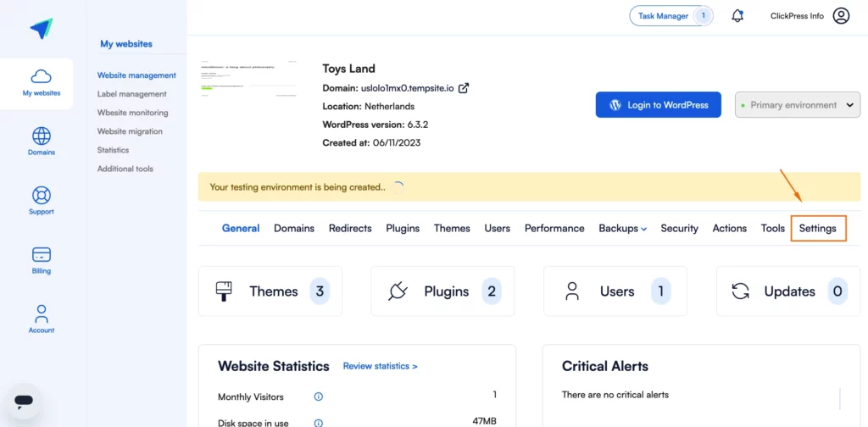Screen dimensions: 868x427
Task: Switch to the Redirects tab
Action: click(350, 229)
